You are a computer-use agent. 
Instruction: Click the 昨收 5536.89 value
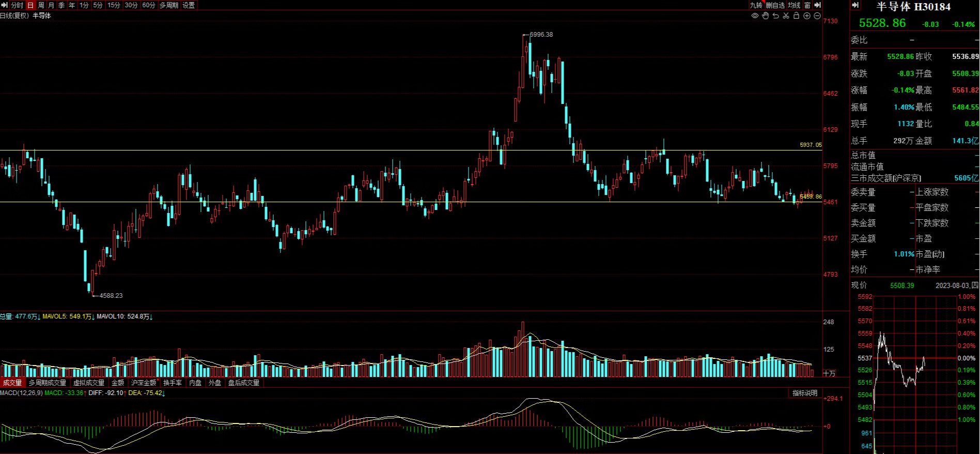965,57
